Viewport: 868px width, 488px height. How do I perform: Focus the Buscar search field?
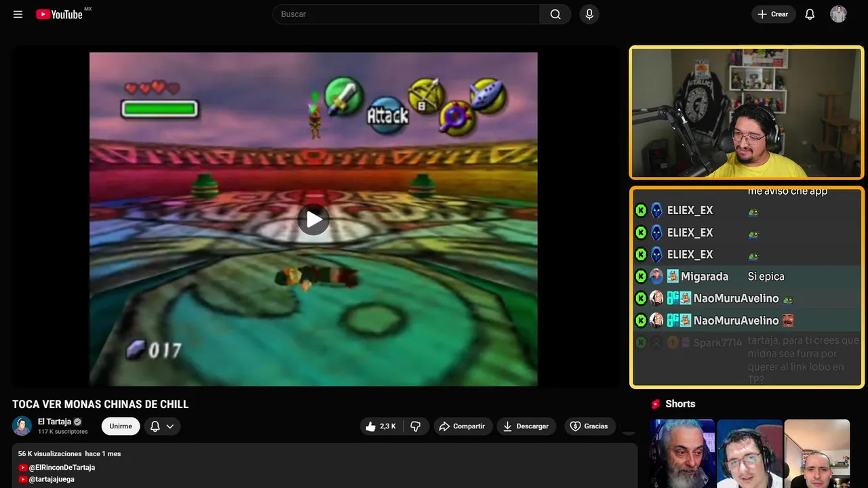406,14
